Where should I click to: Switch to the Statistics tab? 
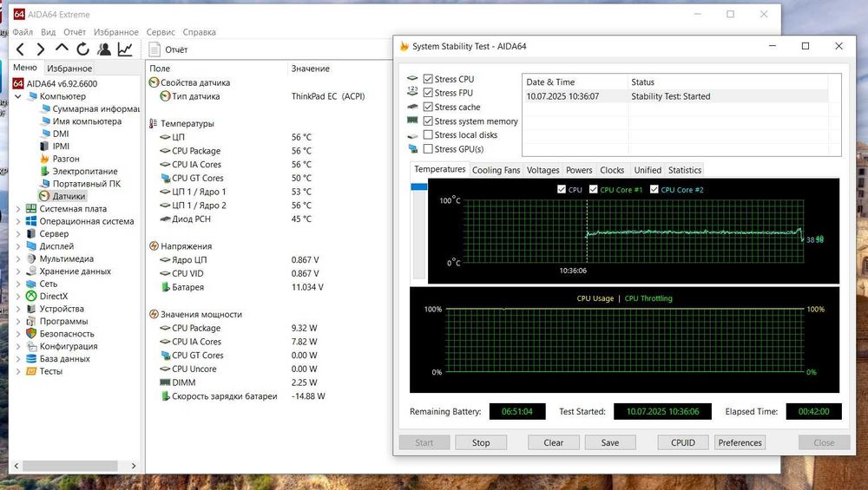[x=685, y=170]
